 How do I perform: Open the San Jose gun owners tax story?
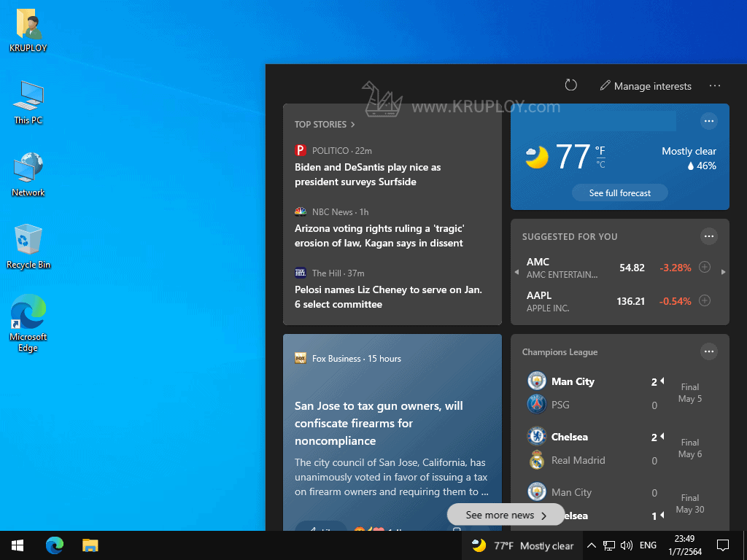[379, 424]
